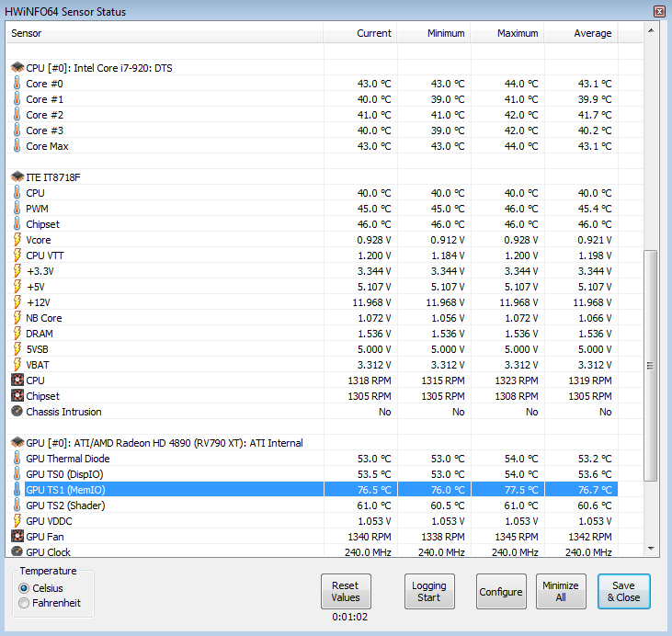Click the lightning bolt icon beside DRAM
672x636 pixels.
coord(17,334)
